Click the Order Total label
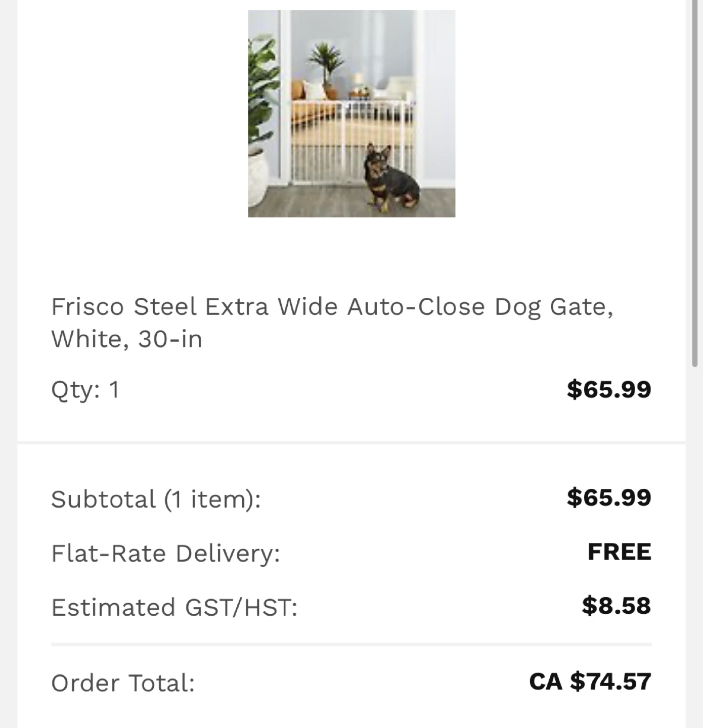 (123, 683)
